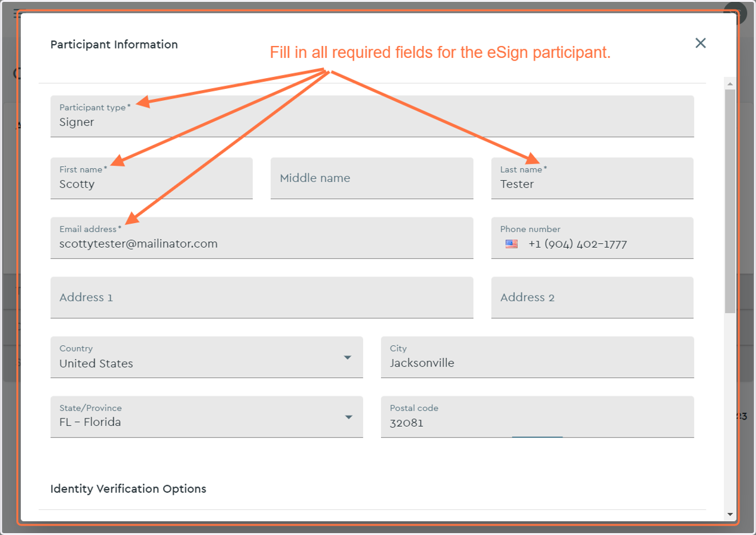Click the City field
Image resolution: width=756 pixels, height=535 pixels.
[x=537, y=357]
